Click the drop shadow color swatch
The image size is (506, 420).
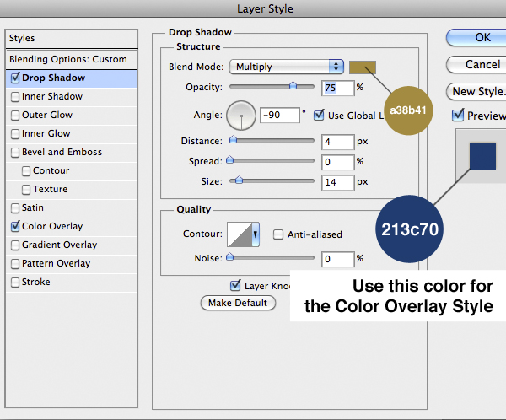click(x=363, y=67)
